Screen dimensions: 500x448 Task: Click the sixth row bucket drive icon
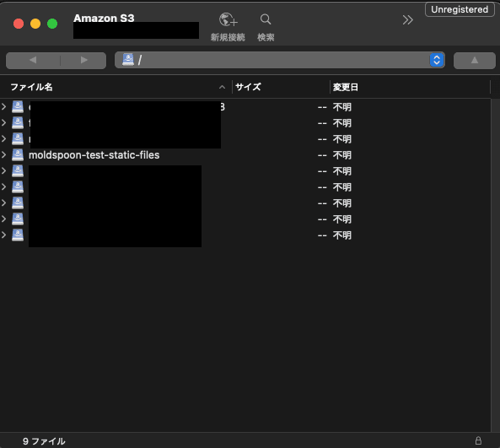tap(18, 186)
